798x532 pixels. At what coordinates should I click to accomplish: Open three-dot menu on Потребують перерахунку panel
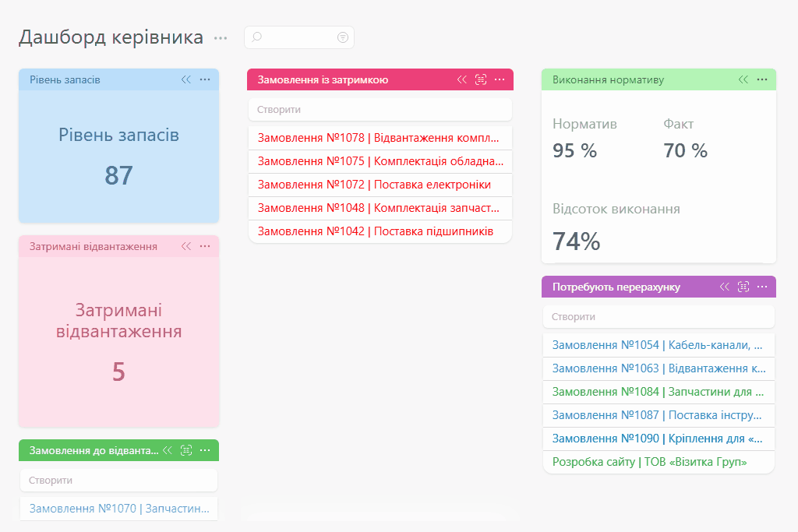pos(762,287)
